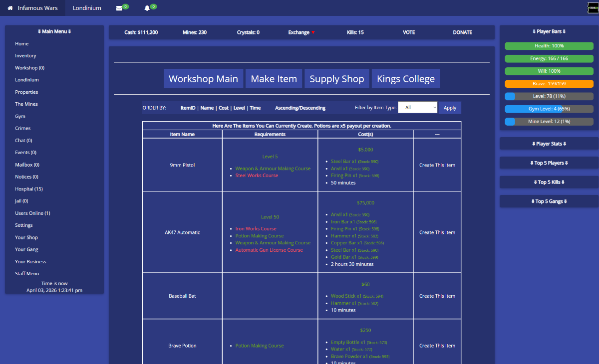The image size is (599, 364).
Task: Click the profile avatar in top right
Action: point(593,8)
